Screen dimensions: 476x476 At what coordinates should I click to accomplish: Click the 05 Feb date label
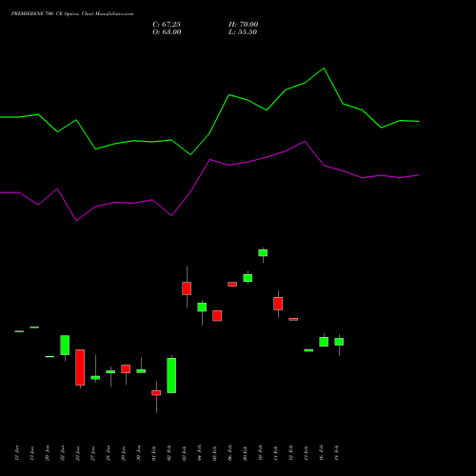215,453
